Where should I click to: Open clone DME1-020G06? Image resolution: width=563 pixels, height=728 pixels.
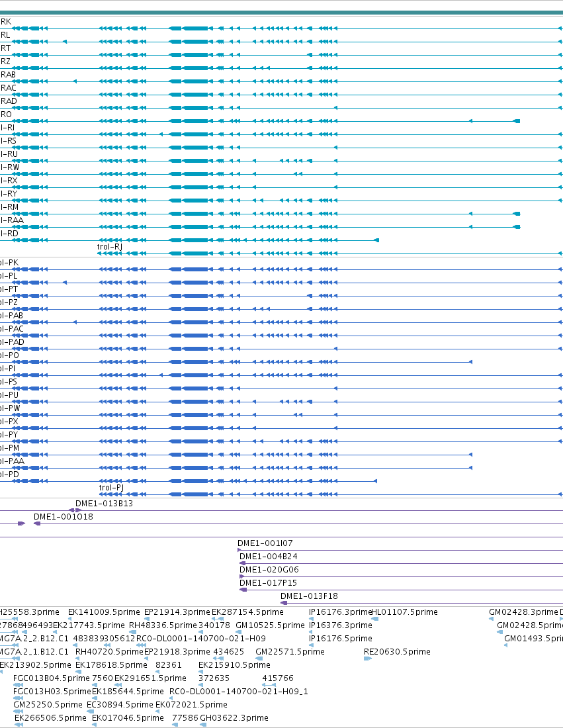[269, 570]
